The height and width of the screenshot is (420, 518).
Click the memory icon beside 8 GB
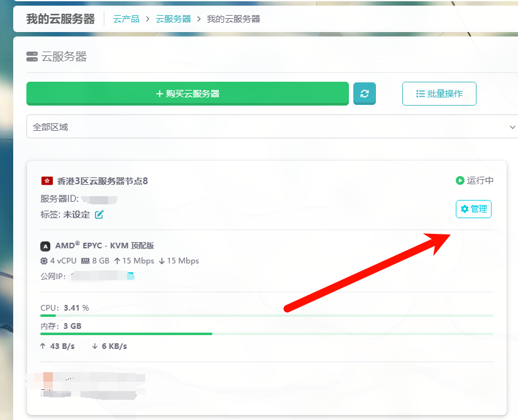85,261
